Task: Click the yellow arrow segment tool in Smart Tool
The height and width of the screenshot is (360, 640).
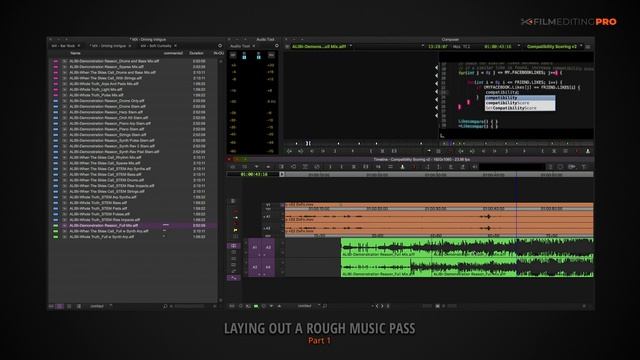Action: 236,230
